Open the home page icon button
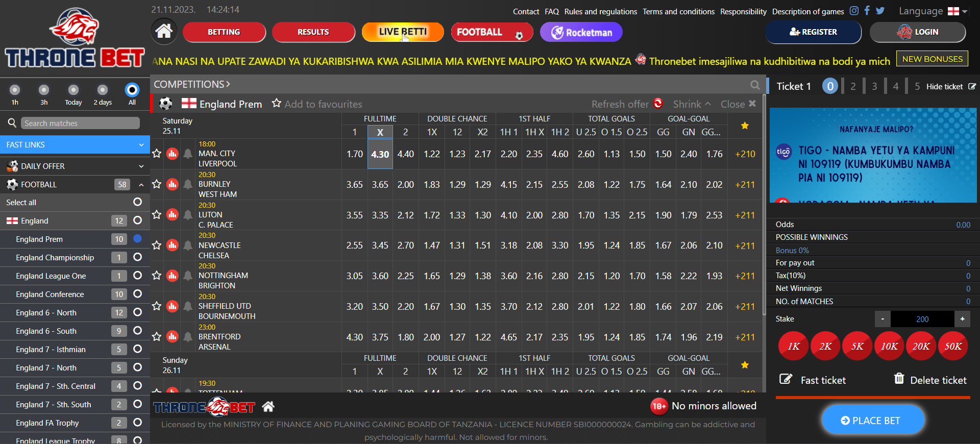The height and width of the screenshot is (444, 980). point(164,32)
